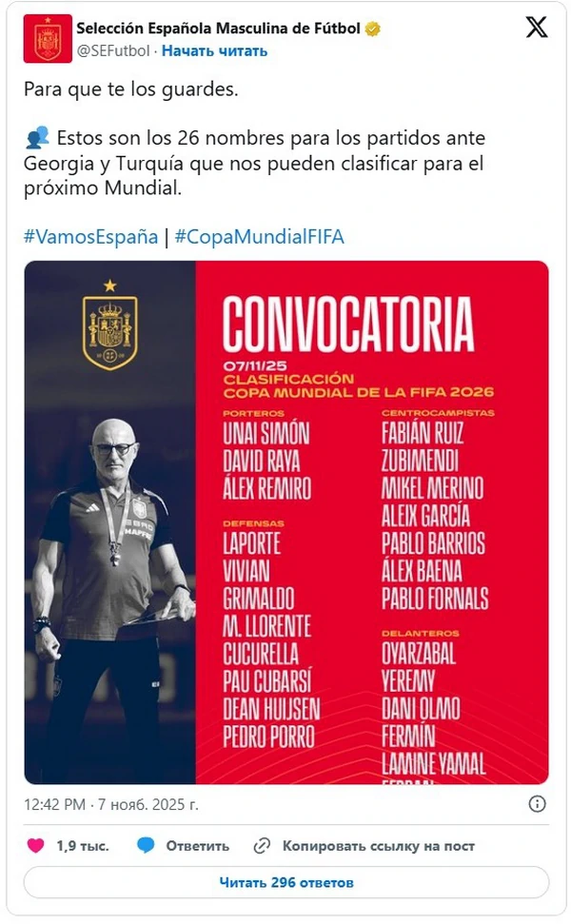The width and height of the screenshot is (571, 924).
Task: Click the info icon beside the timestamp
Action: tap(538, 804)
